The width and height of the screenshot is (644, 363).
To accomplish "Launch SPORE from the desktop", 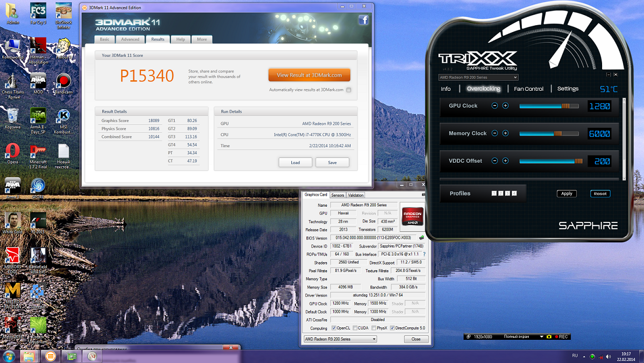I will coord(38,188).
